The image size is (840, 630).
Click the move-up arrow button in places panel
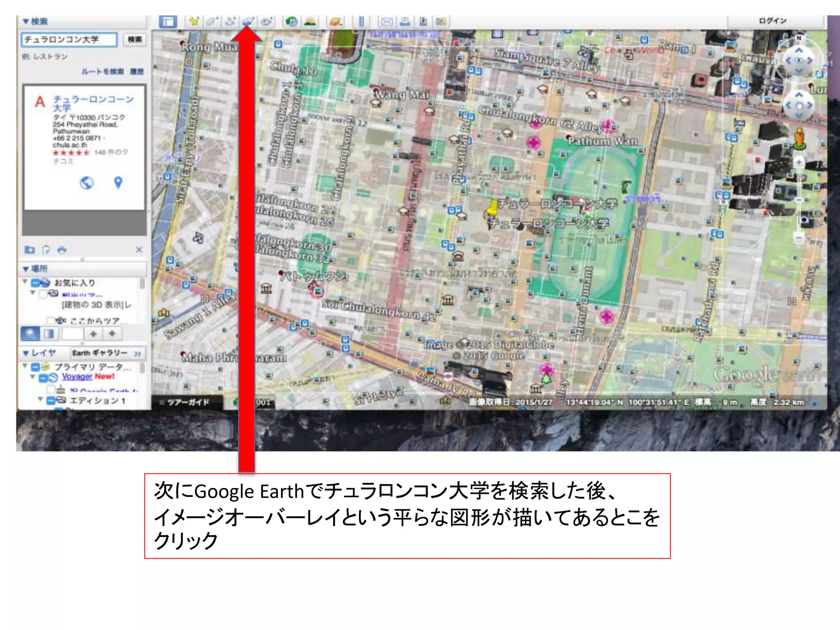[x=94, y=334]
